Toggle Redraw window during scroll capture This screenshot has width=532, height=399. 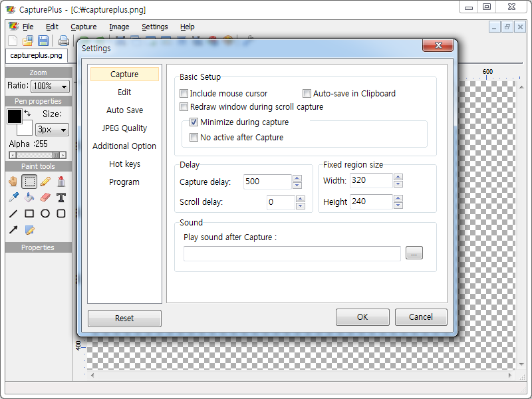point(184,107)
